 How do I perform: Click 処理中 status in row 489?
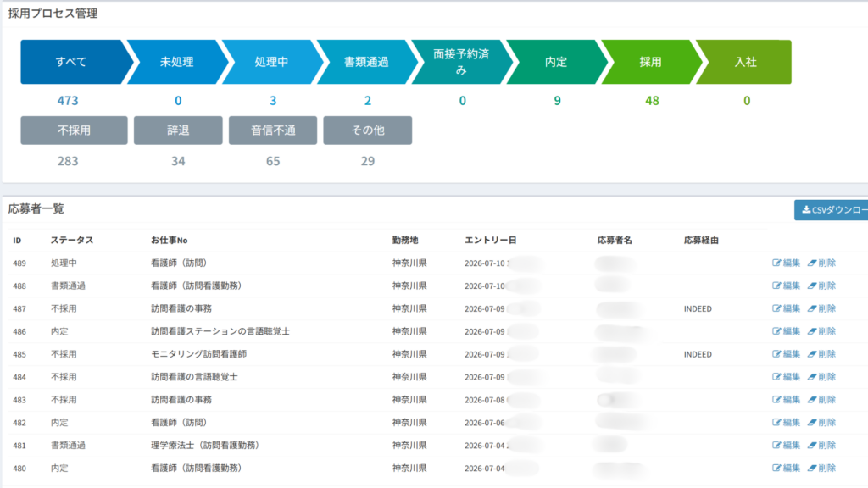(64, 263)
